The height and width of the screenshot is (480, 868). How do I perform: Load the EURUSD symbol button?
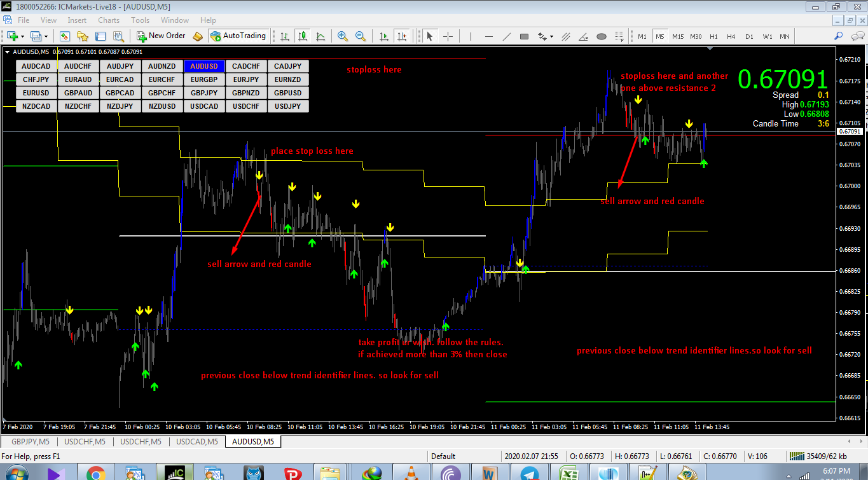(36, 93)
